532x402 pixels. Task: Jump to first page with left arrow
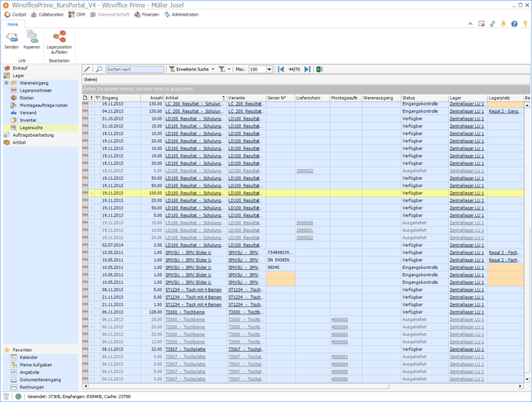pos(281,69)
